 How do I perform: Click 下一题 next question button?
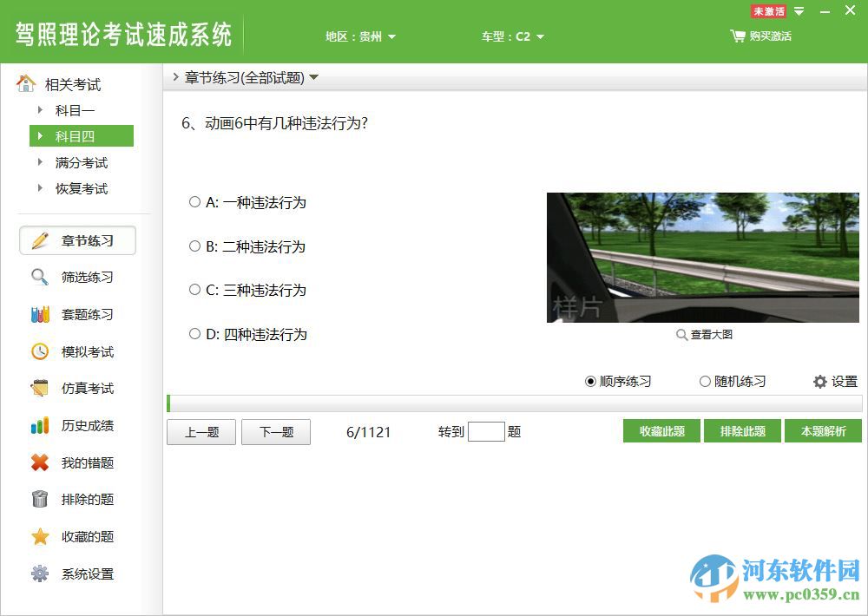(276, 431)
